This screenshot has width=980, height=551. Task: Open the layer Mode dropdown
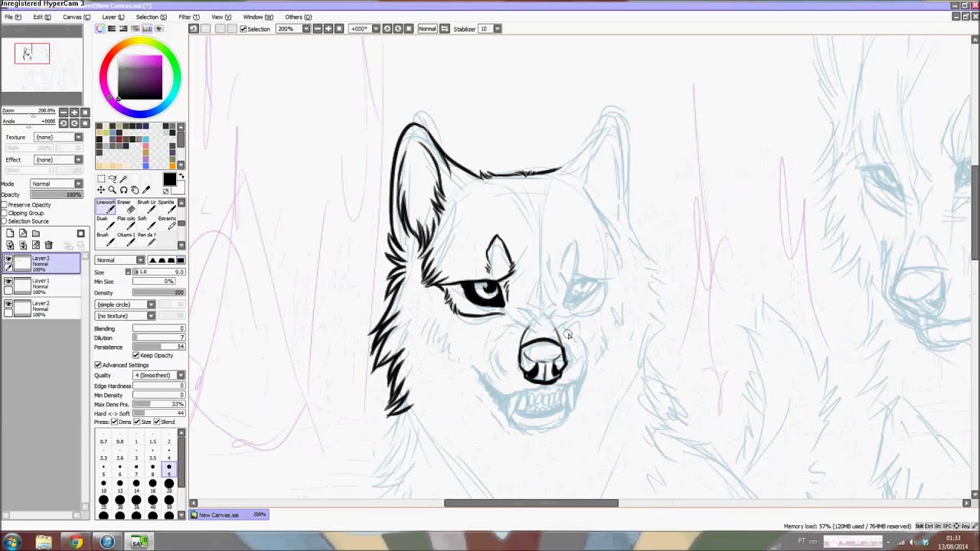57,184
